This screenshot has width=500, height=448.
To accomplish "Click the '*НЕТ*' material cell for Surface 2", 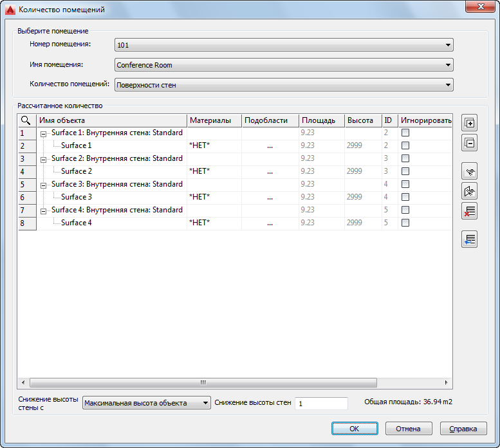I will [214, 171].
